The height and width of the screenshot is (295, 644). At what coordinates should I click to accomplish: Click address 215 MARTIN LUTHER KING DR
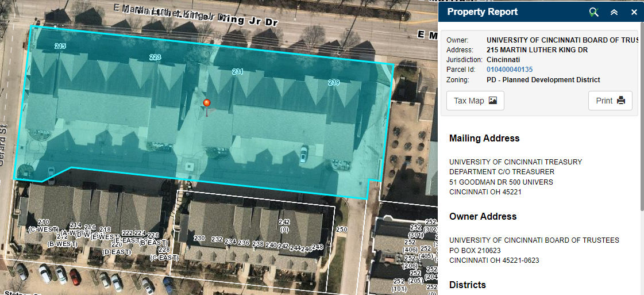(537, 50)
